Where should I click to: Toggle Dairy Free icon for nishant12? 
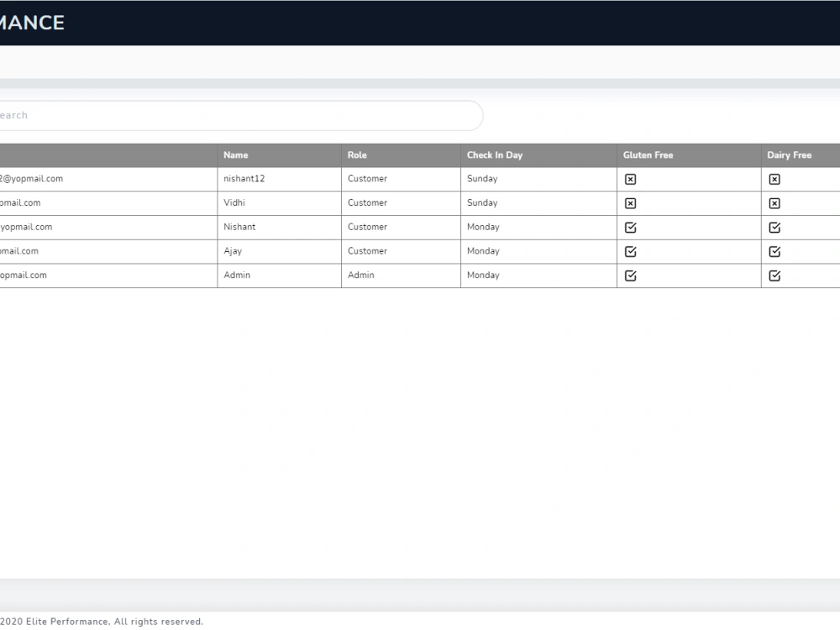[774, 180]
